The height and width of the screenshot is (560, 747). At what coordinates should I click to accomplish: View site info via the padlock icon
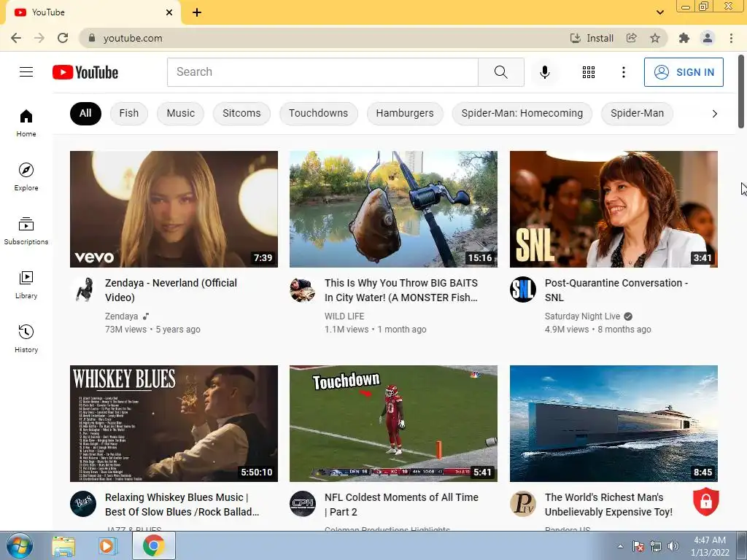pos(92,38)
